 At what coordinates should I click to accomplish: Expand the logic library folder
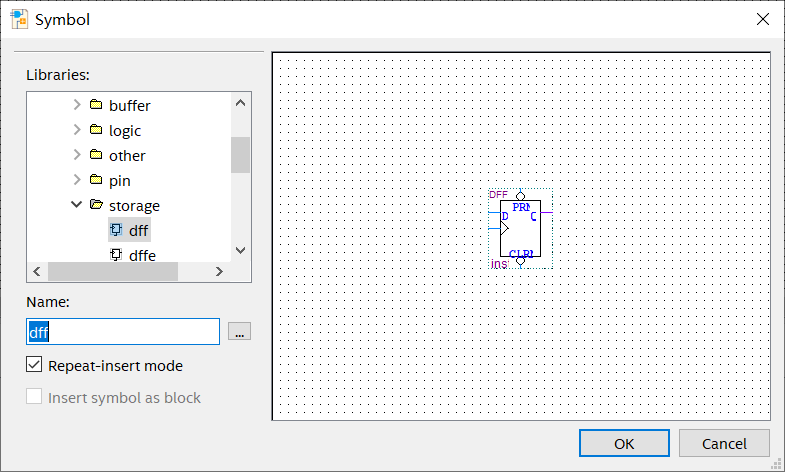(77, 130)
